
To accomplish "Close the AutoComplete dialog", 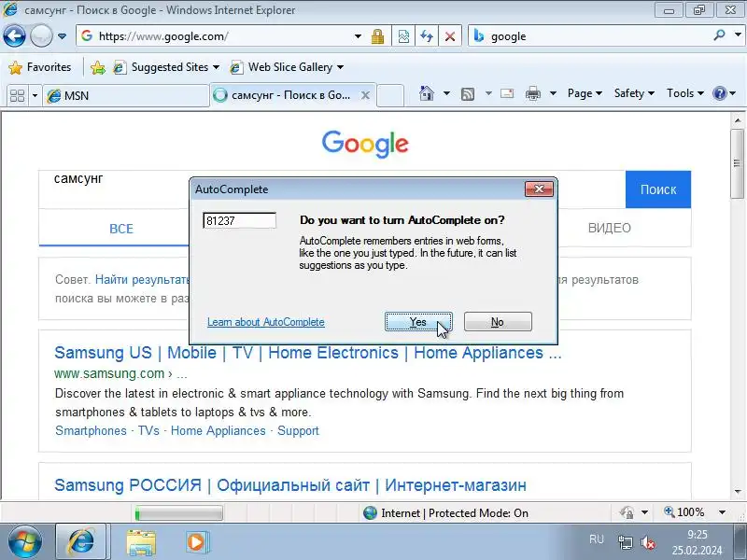I will 539,189.
